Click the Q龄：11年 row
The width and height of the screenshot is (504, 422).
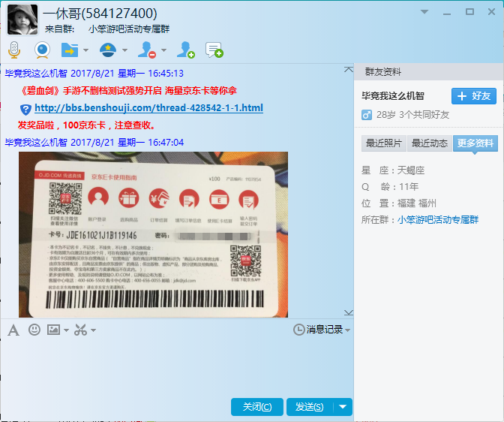pyautogui.click(x=390, y=187)
